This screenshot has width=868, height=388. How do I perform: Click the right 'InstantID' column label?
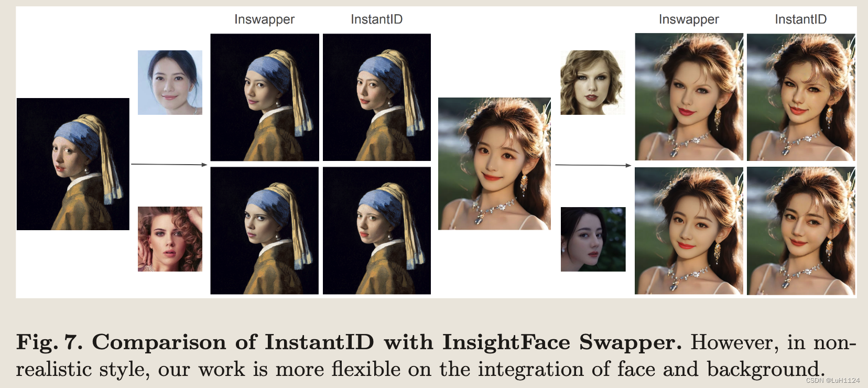pyautogui.click(x=800, y=19)
